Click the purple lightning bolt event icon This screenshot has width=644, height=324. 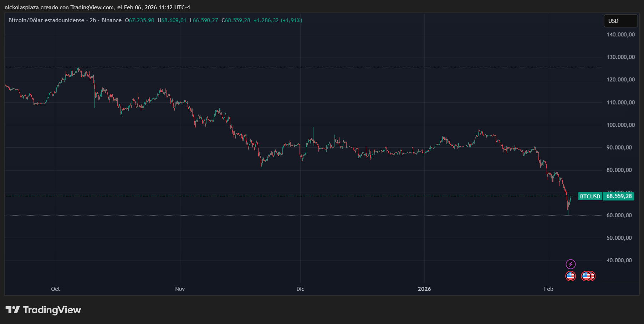[571, 264]
